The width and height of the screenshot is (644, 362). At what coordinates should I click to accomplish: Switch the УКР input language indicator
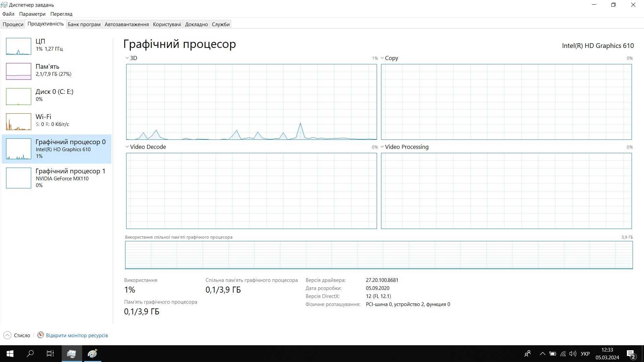[585, 354]
